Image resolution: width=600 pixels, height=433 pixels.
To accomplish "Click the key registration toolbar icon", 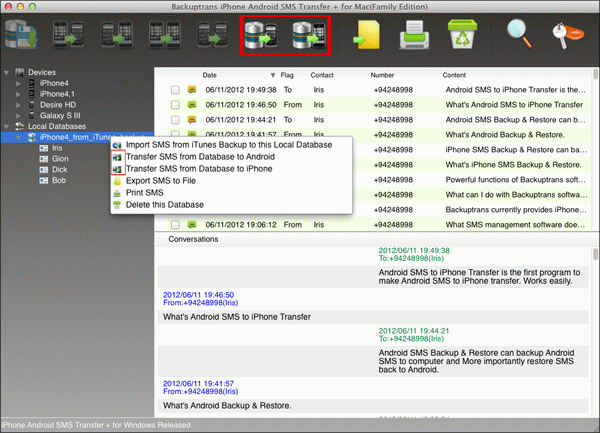I will tap(568, 36).
